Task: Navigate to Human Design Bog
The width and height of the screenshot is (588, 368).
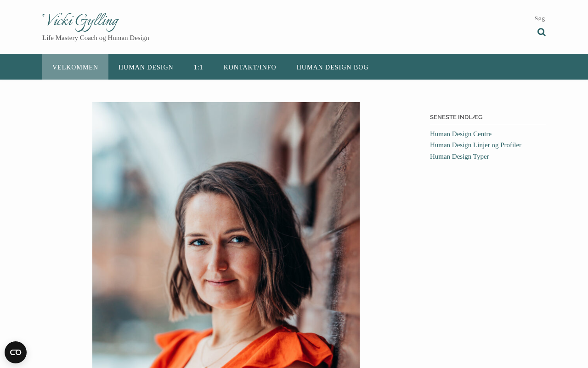Action: (x=333, y=67)
